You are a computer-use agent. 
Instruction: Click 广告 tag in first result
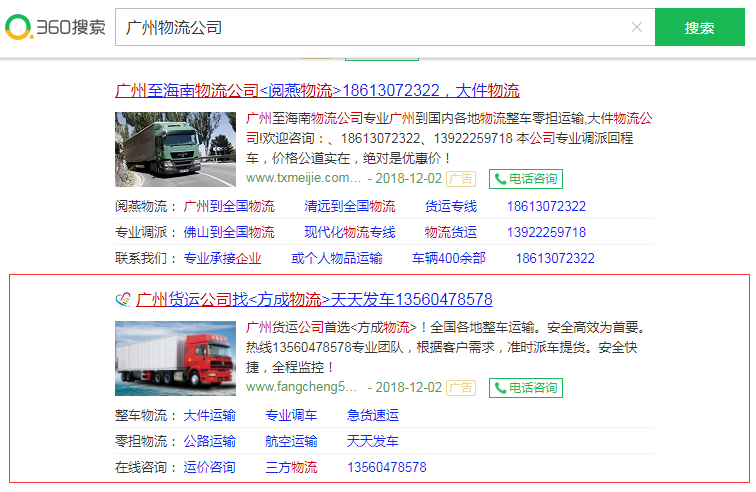[x=460, y=179]
